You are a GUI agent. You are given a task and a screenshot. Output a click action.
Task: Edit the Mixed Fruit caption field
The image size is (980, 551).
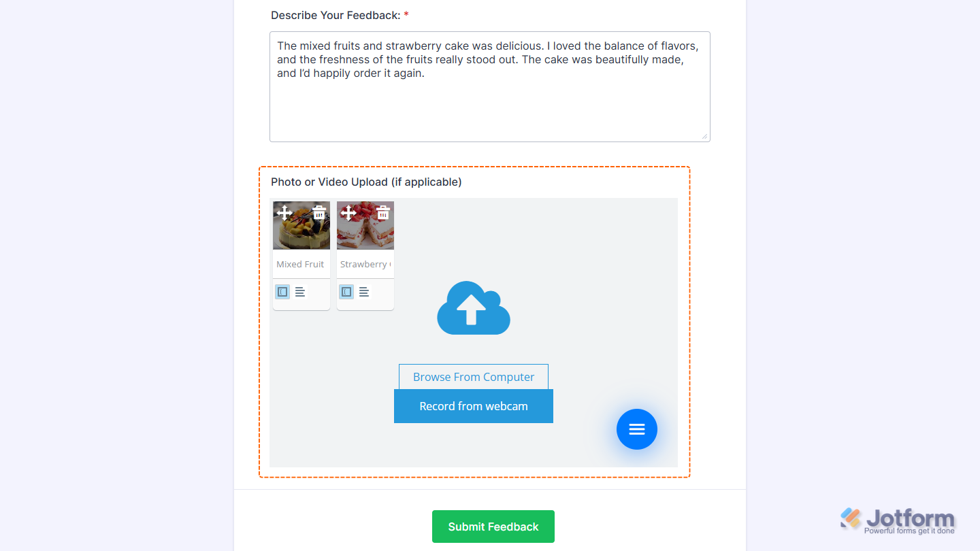[x=301, y=264]
